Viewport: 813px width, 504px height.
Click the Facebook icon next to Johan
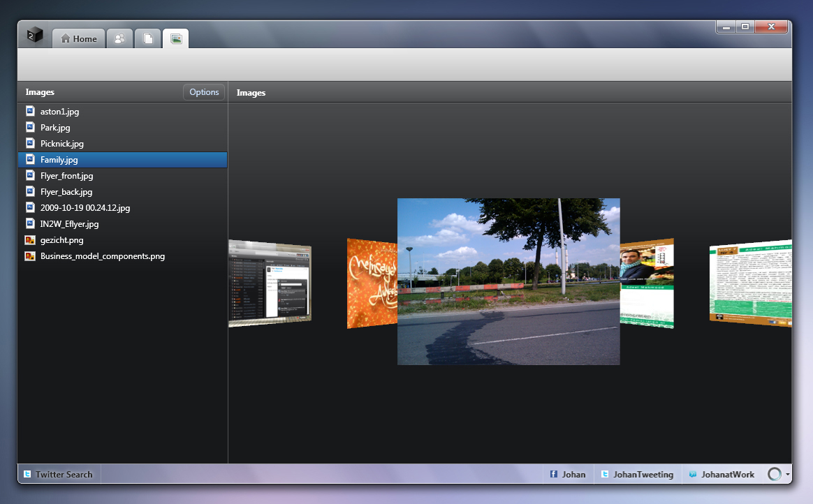point(554,475)
